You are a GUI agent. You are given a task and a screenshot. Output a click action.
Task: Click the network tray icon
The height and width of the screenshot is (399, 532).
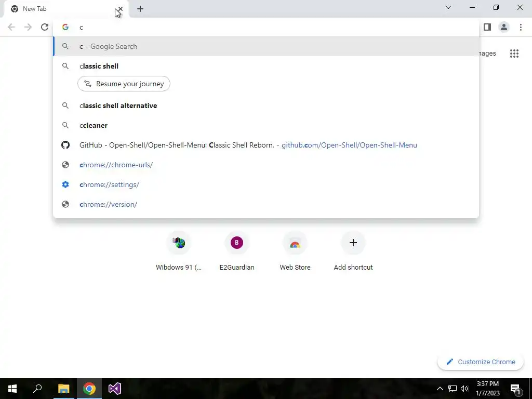click(453, 389)
